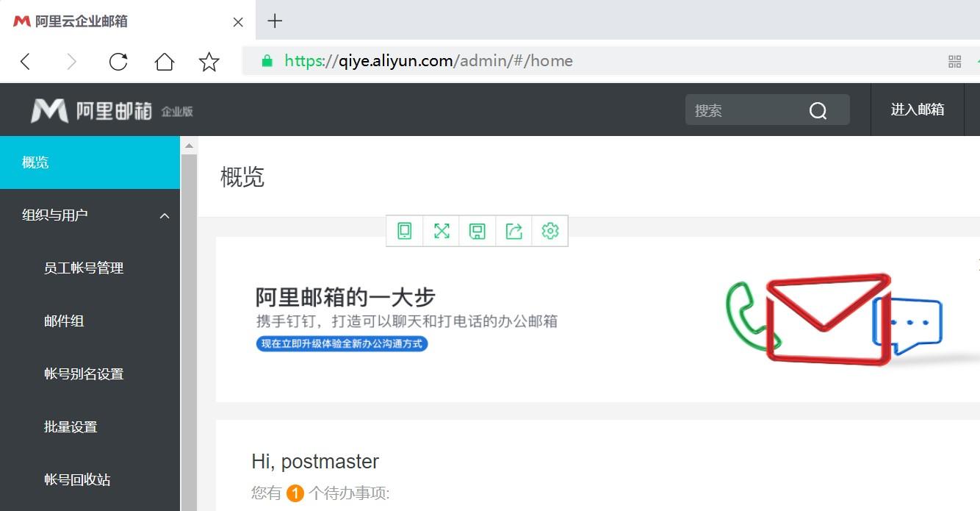
Task: Click the 概览 page heading
Action: pyautogui.click(x=242, y=177)
